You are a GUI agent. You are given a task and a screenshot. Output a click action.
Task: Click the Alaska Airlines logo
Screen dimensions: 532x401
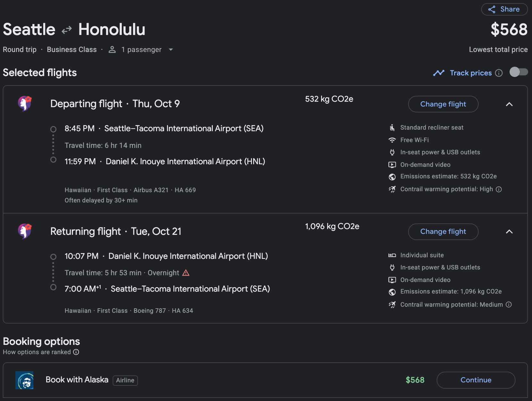(24, 380)
